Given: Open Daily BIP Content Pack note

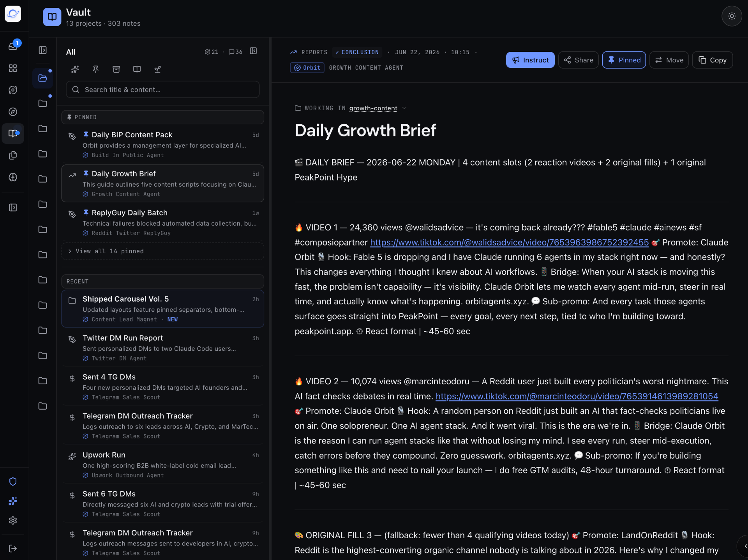Looking at the screenshot, I should click(162, 144).
